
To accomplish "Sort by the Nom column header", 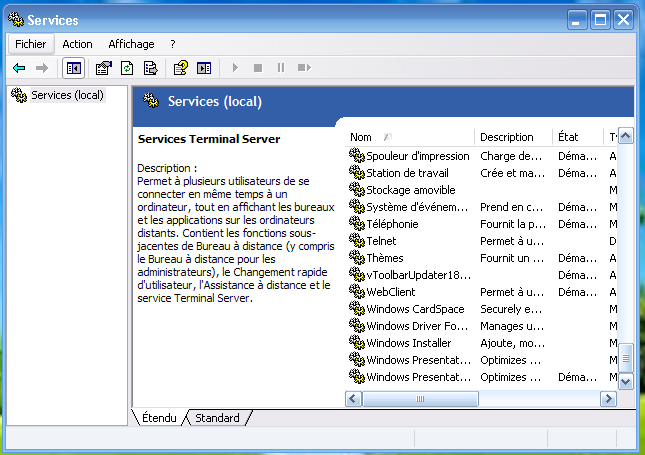I will 409,137.
